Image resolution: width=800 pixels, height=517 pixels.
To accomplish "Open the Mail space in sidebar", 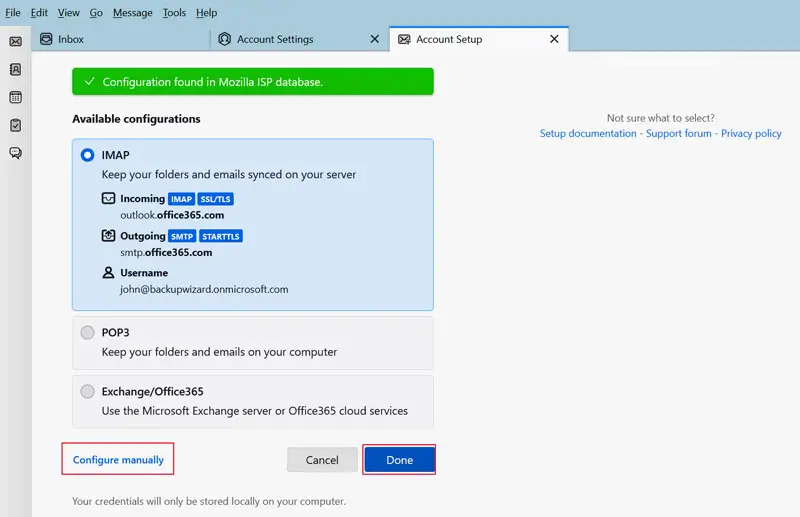I will click(15, 41).
